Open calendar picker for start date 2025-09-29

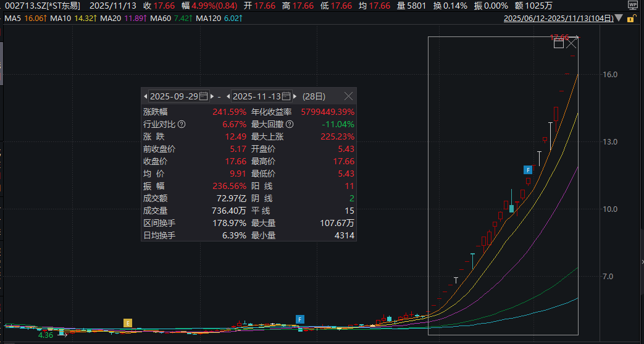(x=204, y=96)
